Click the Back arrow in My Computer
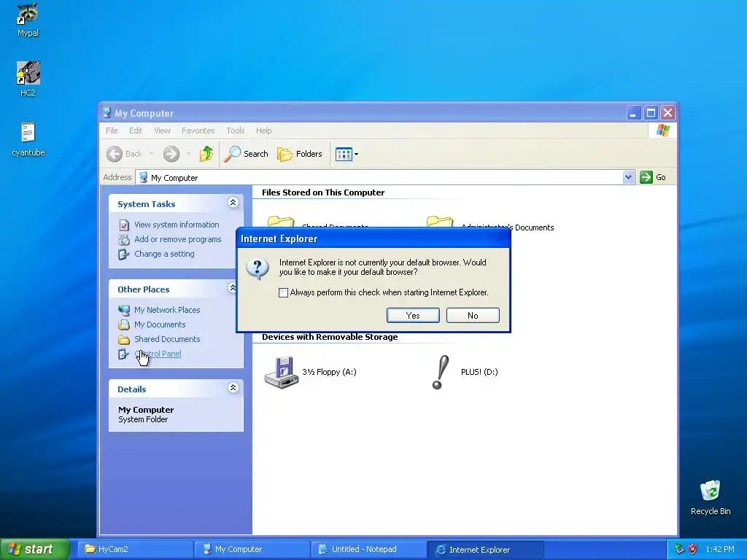Image resolution: width=747 pixels, height=560 pixels. click(115, 154)
